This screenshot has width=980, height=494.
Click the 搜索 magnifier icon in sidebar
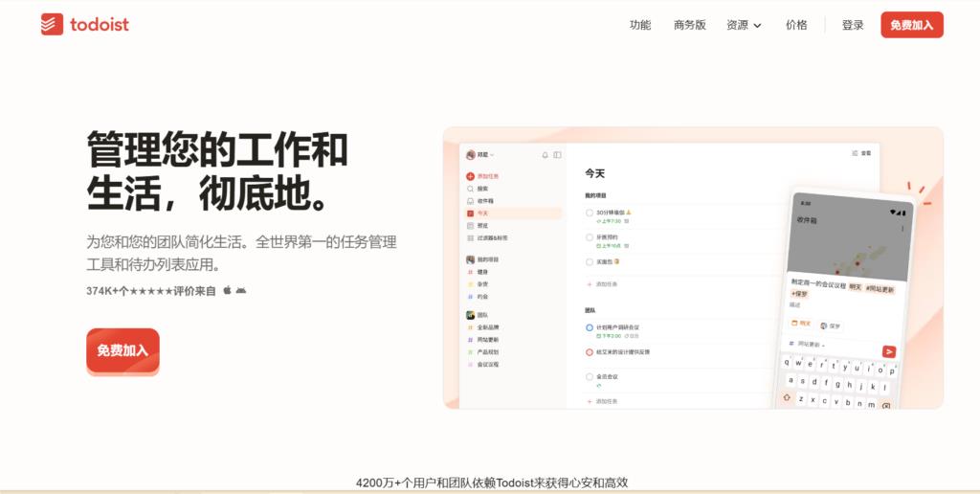coord(470,189)
